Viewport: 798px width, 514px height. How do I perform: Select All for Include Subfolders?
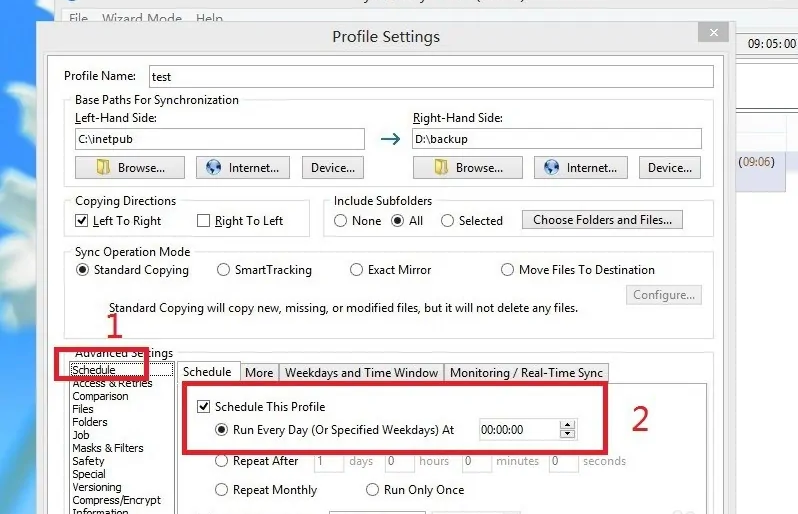pos(397,220)
